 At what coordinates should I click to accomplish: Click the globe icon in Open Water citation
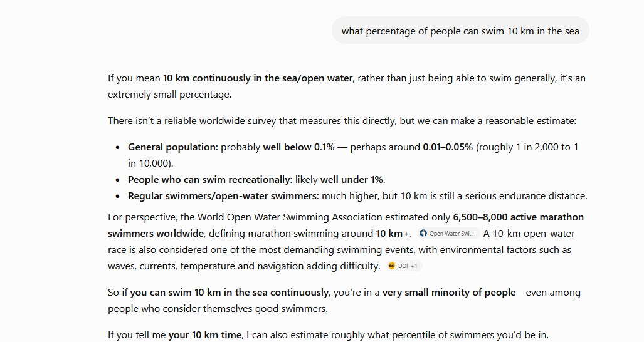click(423, 234)
